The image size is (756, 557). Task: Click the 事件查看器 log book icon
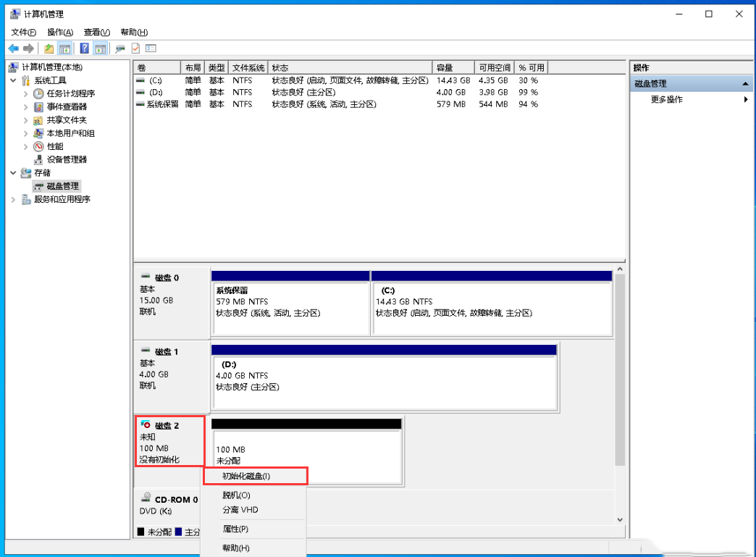point(38,106)
